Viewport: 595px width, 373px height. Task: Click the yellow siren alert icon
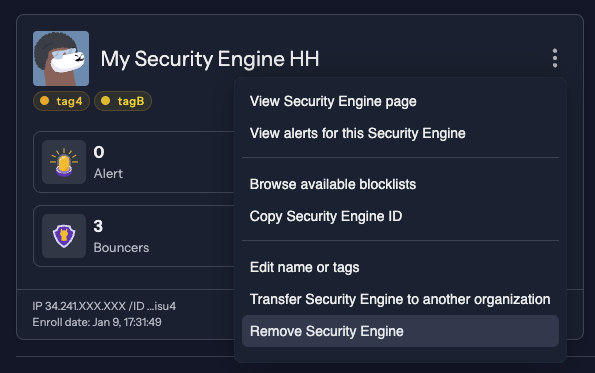click(64, 162)
